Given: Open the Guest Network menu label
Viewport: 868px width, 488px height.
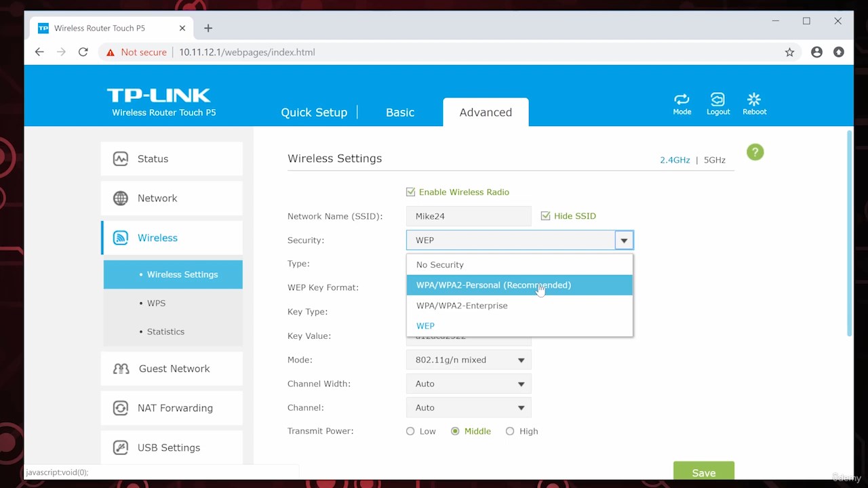Looking at the screenshot, I should pos(174,369).
